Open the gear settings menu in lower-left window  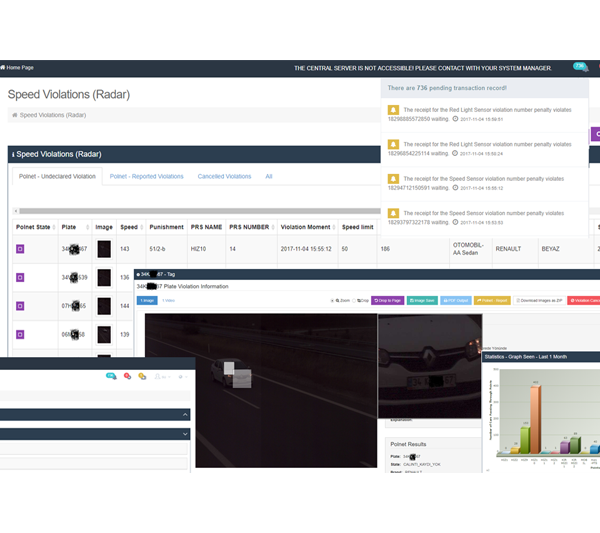click(183, 377)
